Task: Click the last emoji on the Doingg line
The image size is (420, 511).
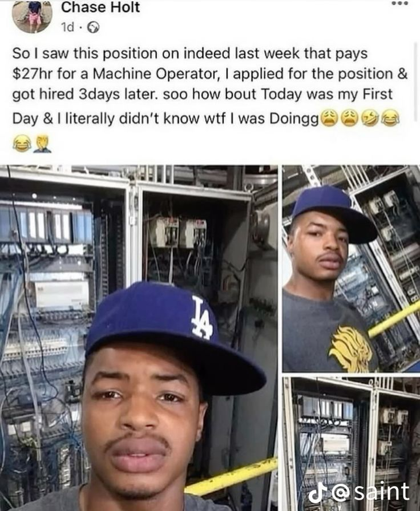Action: point(390,118)
